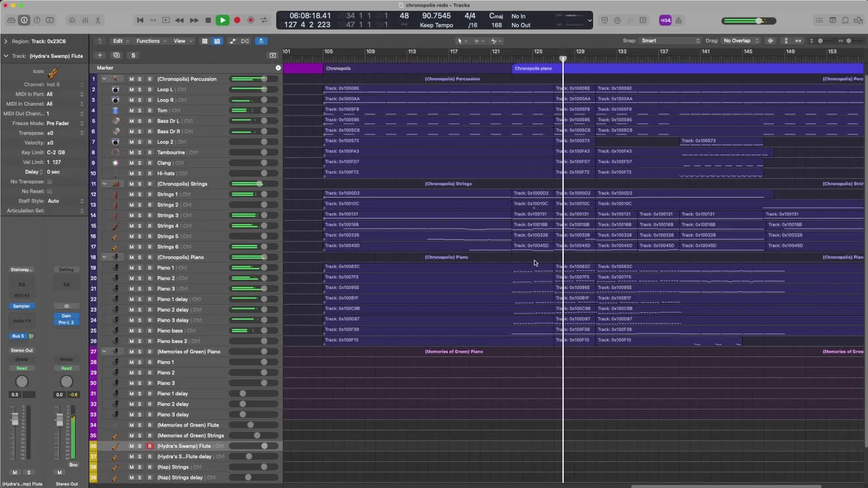Toggle the Cycle mode button

[264, 20]
